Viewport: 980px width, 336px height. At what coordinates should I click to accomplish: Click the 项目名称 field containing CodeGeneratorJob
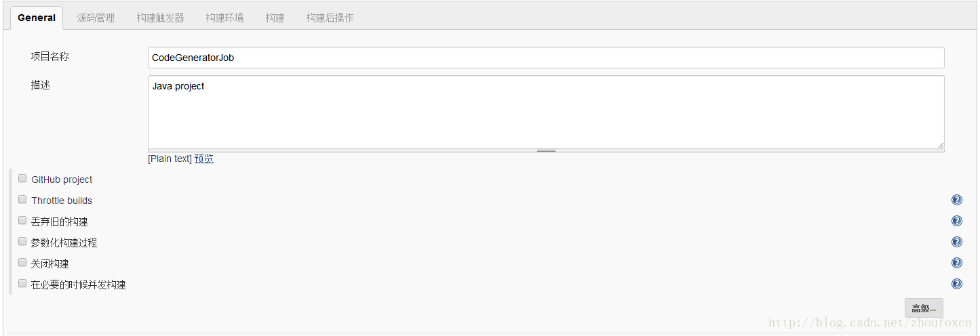(x=546, y=58)
